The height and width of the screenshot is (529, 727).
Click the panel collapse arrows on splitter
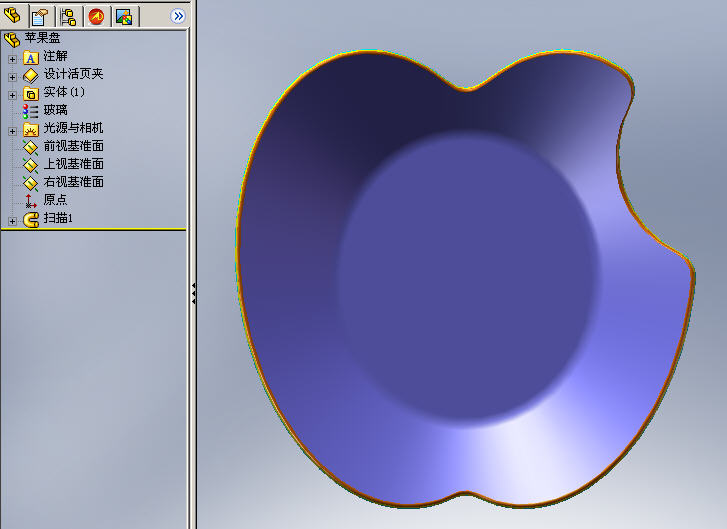pyautogui.click(x=193, y=293)
